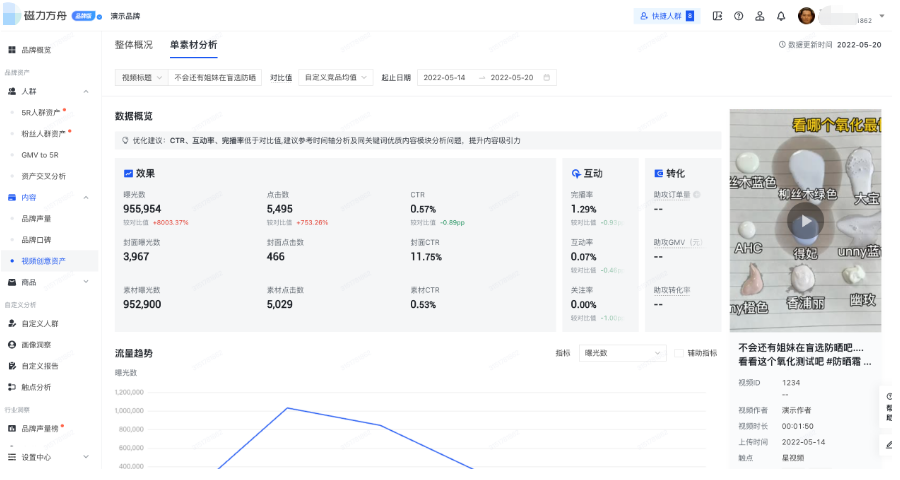The height and width of the screenshot is (480, 900).
Task: Click the video ID value 1234
Action: click(791, 382)
